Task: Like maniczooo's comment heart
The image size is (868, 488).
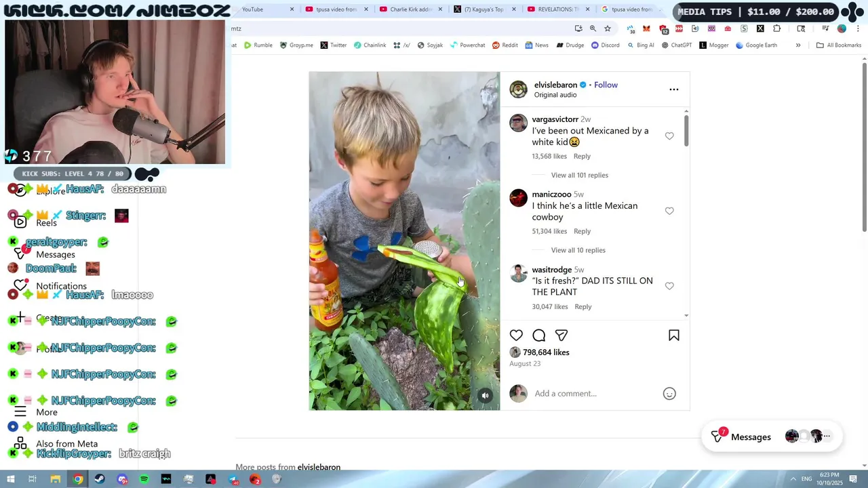Action: pos(669,211)
